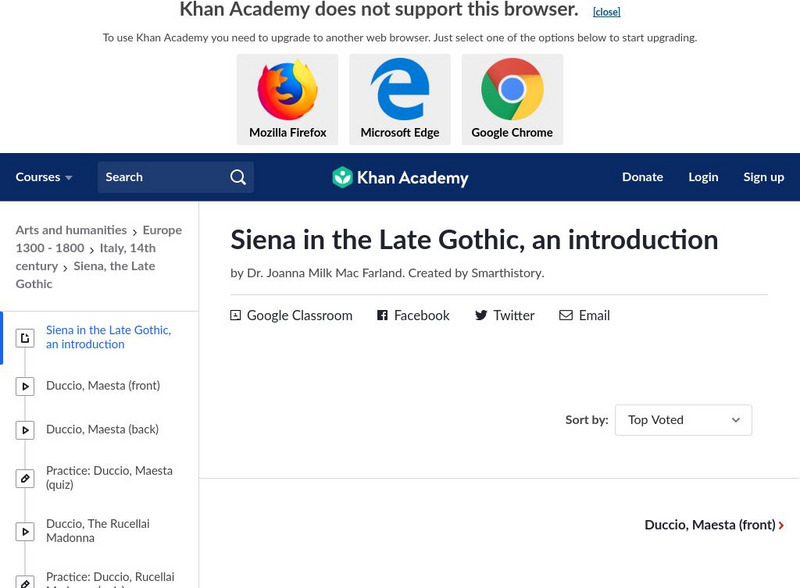Click the pencil icon beside Practice: Duccio, Maesta

(x=25, y=477)
